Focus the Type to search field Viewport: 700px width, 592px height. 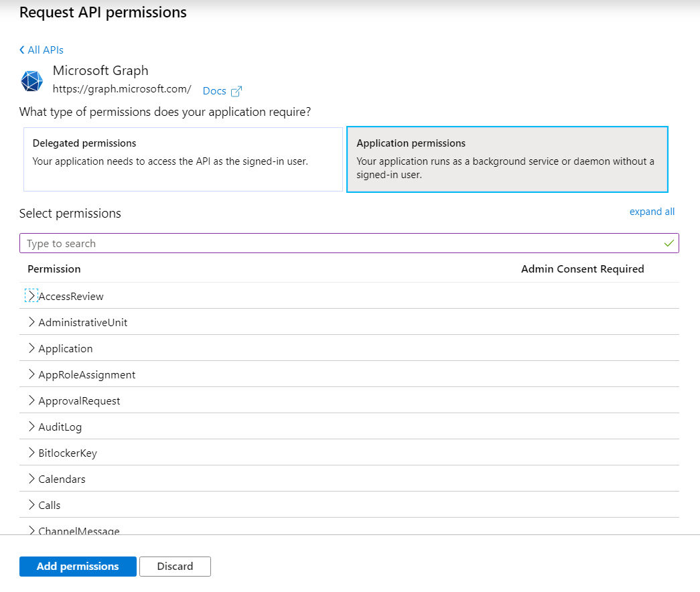point(335,243)
